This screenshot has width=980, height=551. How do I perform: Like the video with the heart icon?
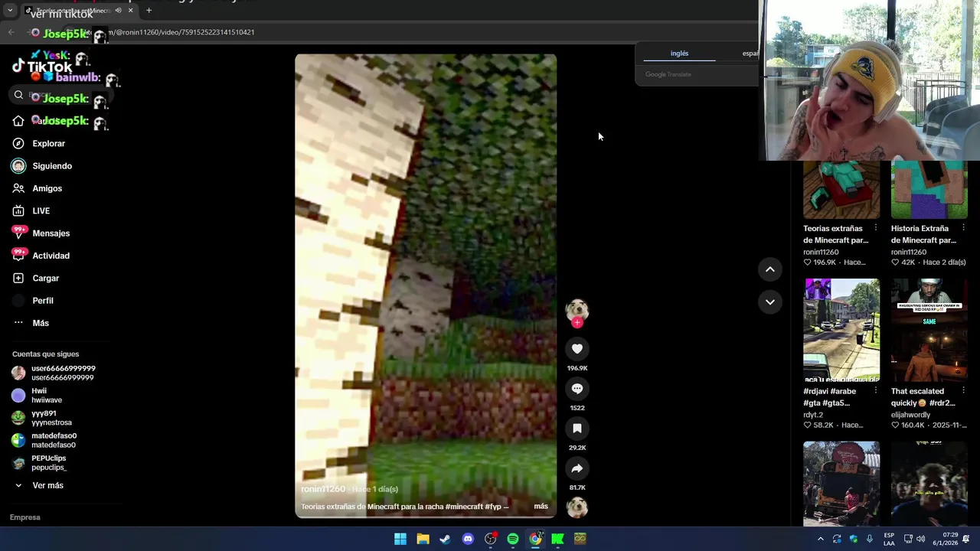577,349
